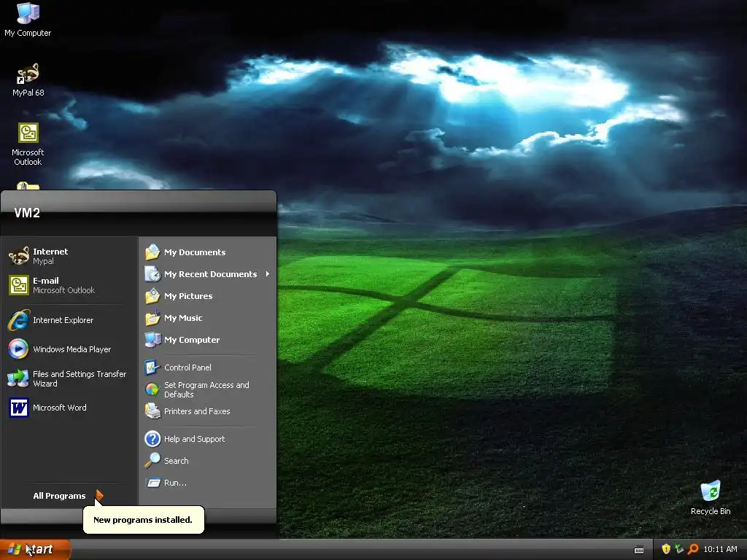Open Help and Support
747x560 pixels.
[206, 438]
